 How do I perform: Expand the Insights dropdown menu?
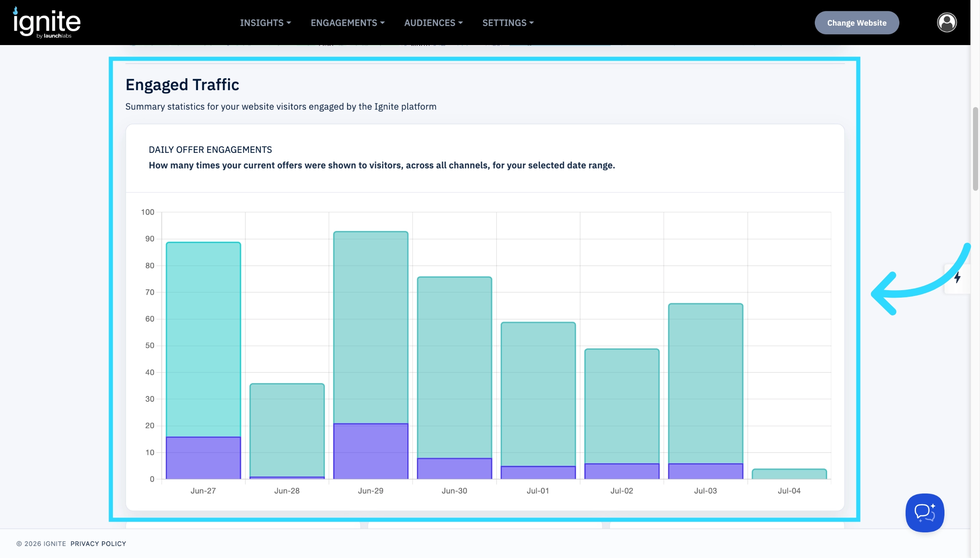point(265,23)
